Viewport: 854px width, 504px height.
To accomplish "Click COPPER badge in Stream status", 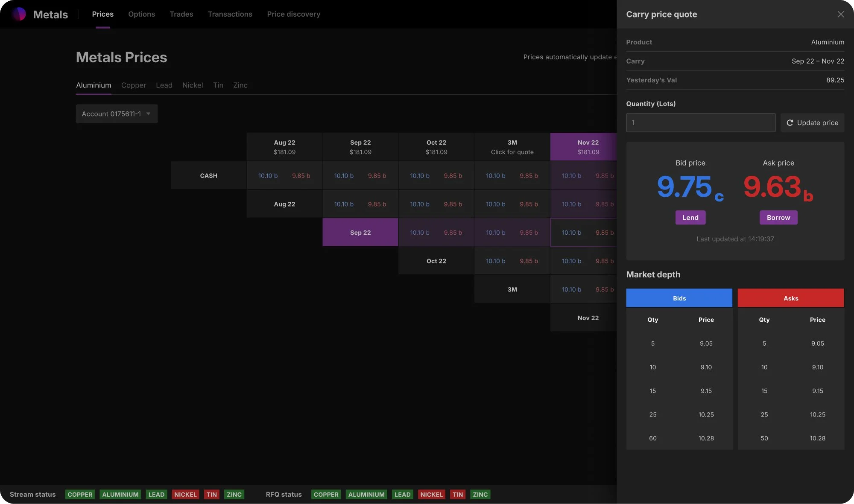I will click(x=80, y=494).
